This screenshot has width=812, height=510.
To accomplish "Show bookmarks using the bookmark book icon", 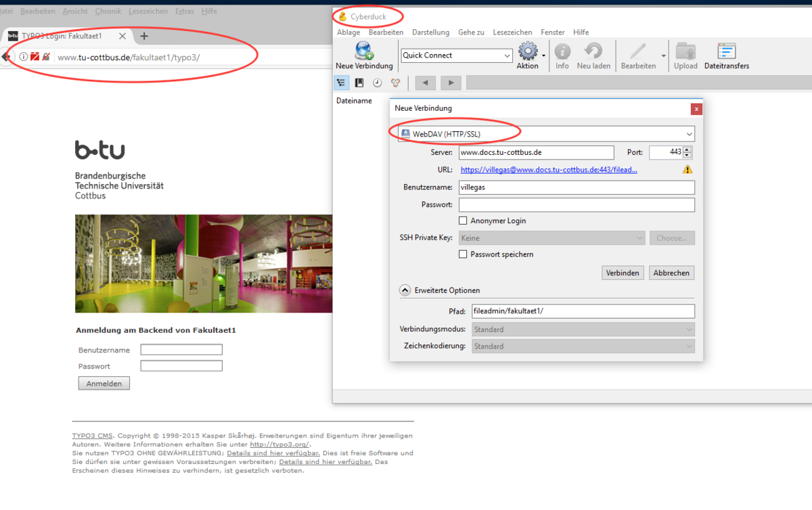I will pos(359,83).
